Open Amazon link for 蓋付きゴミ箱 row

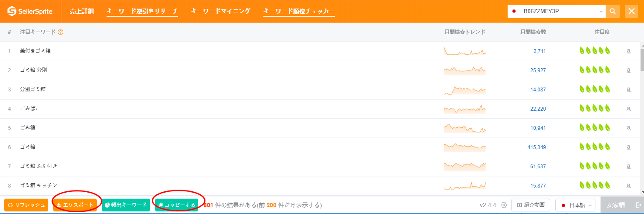pos(629,51)
